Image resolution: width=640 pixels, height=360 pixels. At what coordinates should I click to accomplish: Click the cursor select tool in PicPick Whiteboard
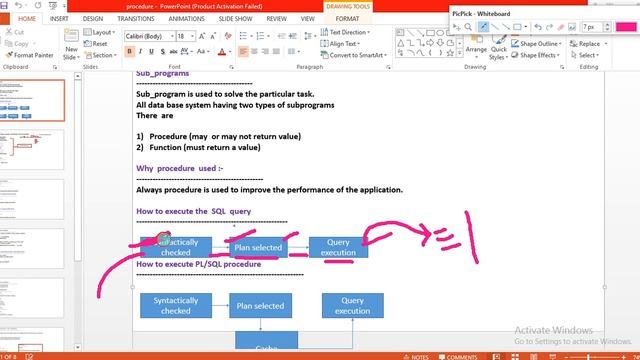[457, 27]
